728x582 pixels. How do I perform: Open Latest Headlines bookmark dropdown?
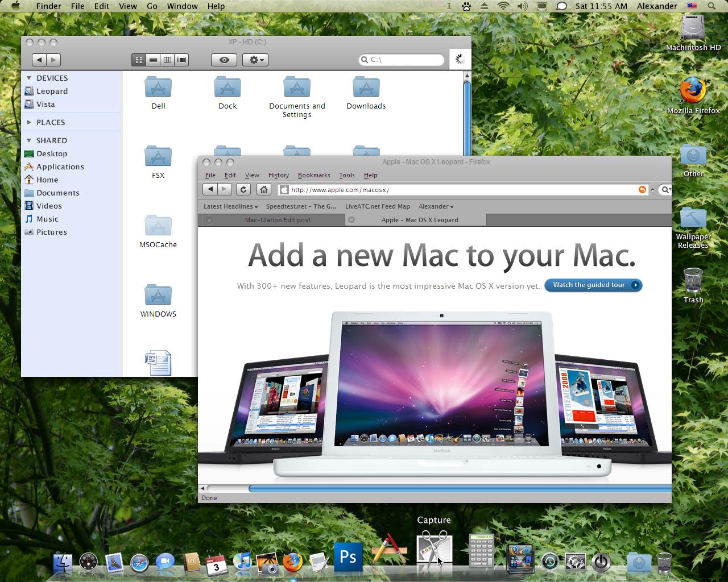230,206
